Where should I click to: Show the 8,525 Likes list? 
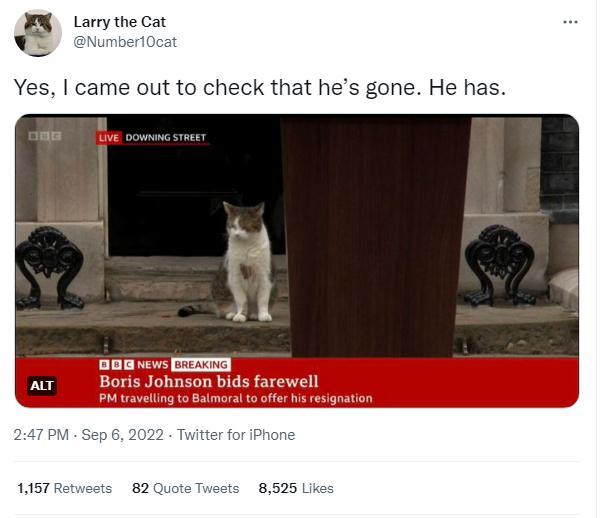tap(296, 488)
